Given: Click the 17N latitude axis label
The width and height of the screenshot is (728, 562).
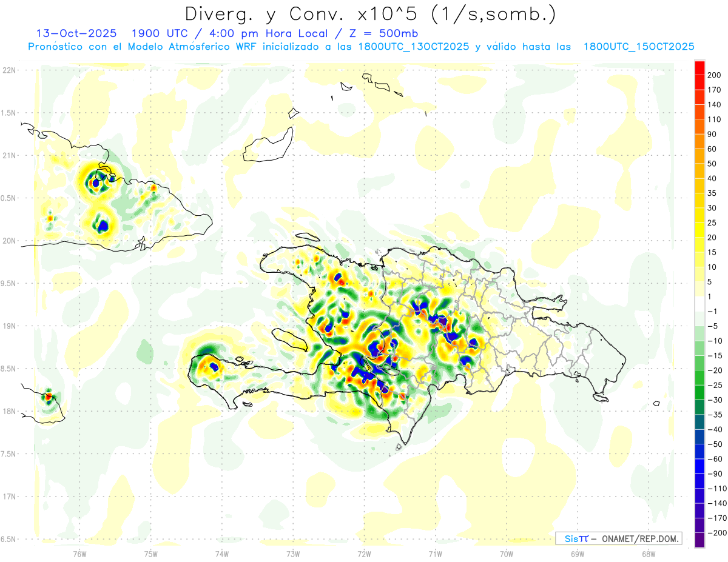Looking at the screenshot, I should point(8,497).
